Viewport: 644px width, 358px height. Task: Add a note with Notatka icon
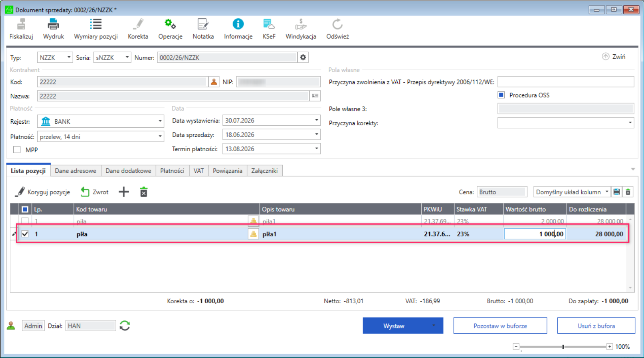203,24
